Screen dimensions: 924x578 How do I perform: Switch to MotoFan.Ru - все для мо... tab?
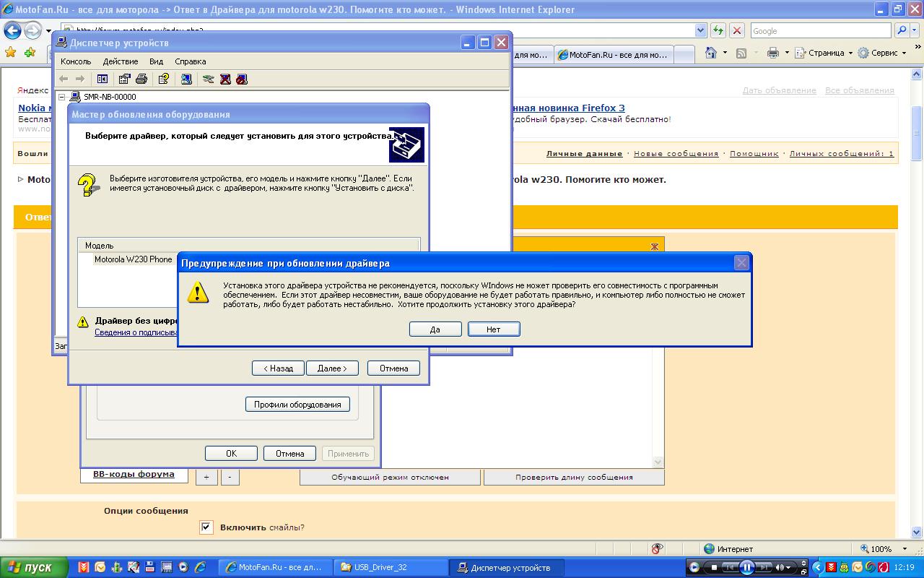click(x=614, y=55)
